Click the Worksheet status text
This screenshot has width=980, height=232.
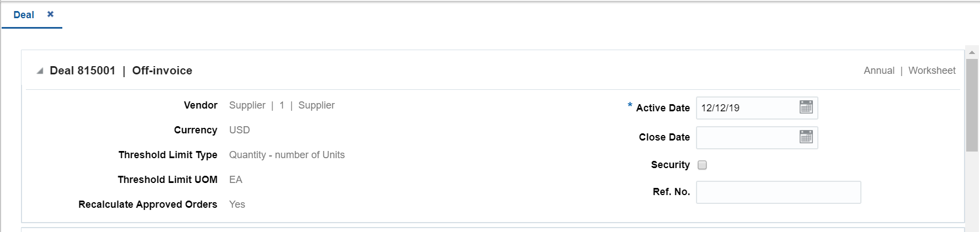coord(932,71)
